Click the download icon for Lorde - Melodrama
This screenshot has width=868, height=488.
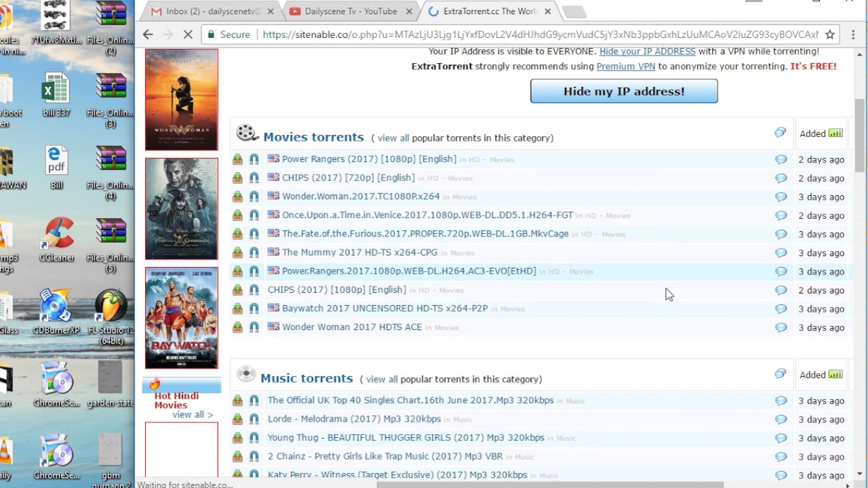pos(237,420)
